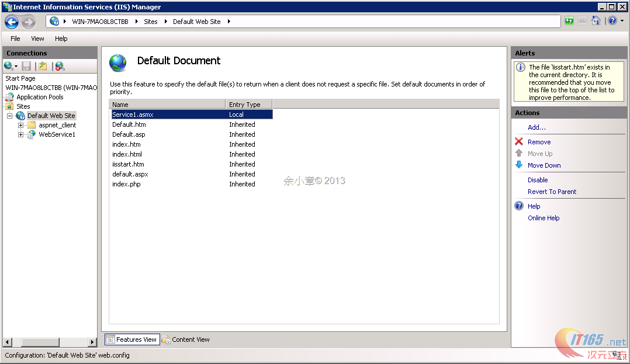The width and height of the screenshot is (630, 364).
Task: Click the Add... action link
Action: point(536,127)
